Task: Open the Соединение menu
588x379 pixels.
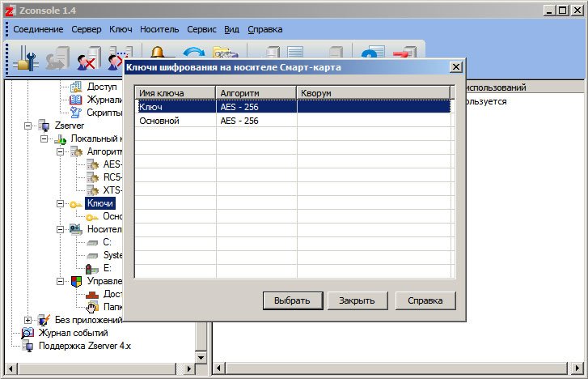Action: [38, 29]
